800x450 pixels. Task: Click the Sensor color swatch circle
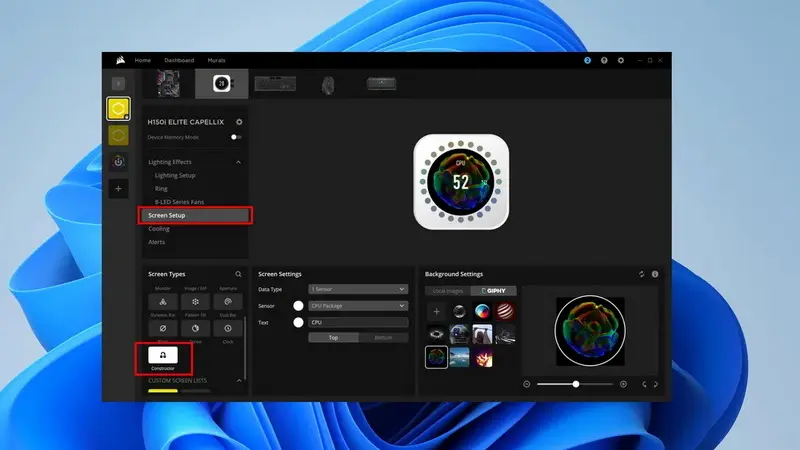tap(298, 305)
